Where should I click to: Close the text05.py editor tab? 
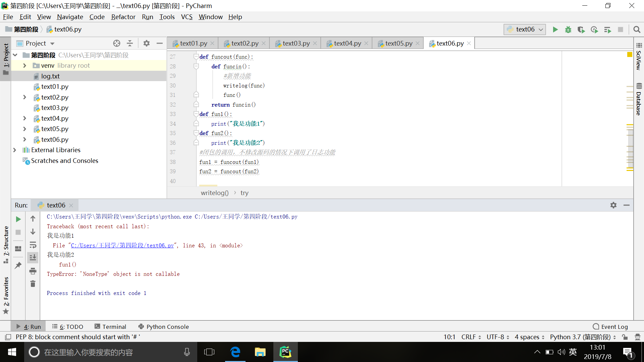coord(418,43)
